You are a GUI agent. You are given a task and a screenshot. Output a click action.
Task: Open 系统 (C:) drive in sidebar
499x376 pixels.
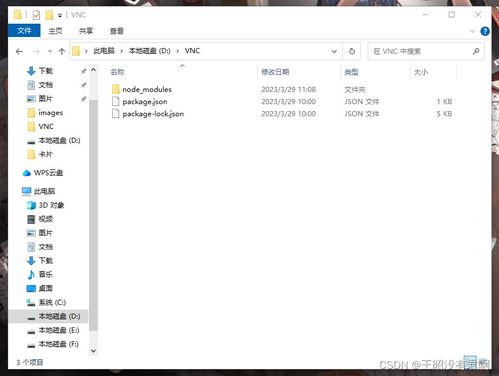(x=52, y=302)
